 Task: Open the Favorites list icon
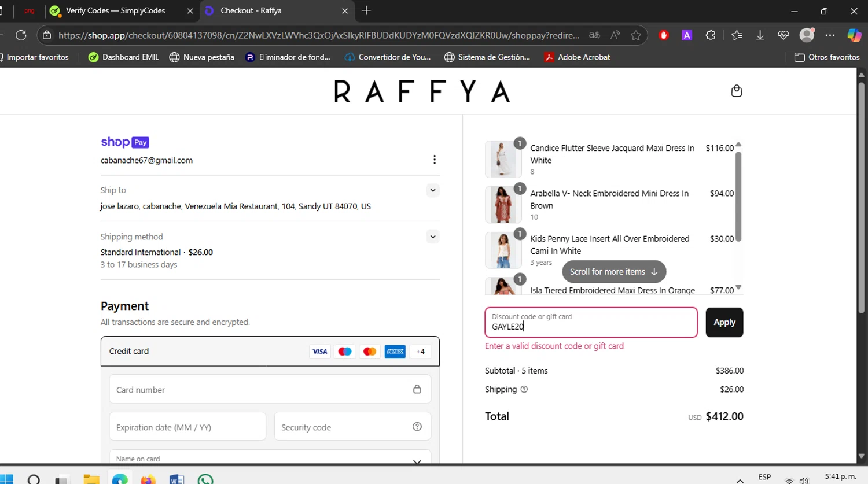point(737,35)
